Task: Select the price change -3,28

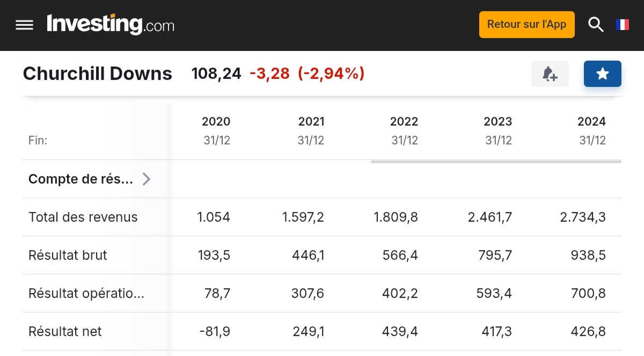Action: coord(269,74)
